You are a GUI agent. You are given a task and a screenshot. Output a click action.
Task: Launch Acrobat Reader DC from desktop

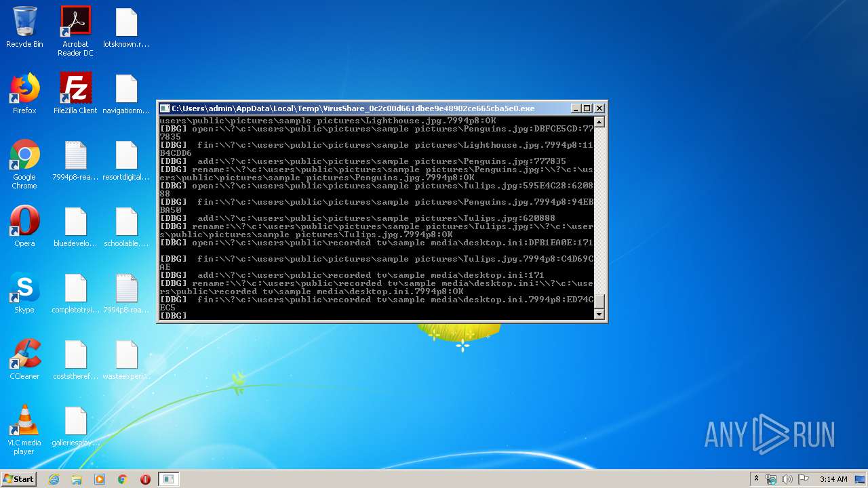pos(75,31)
